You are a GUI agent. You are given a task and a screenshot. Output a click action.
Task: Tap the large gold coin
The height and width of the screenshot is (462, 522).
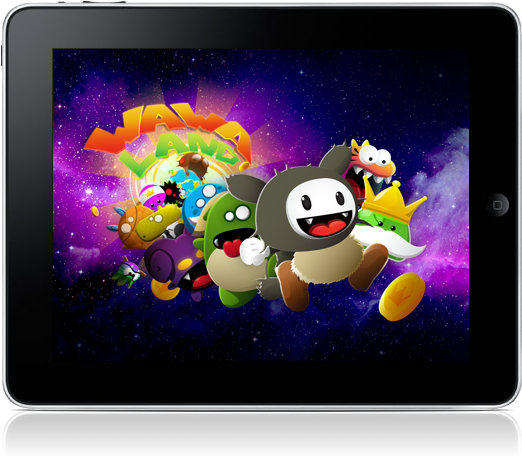coord(402,296)
